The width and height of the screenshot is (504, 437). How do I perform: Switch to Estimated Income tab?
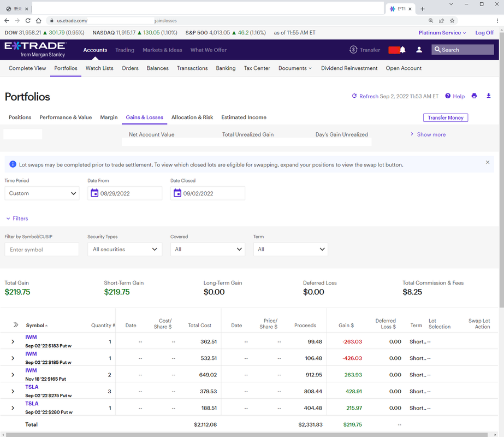[x=244, y=117]
